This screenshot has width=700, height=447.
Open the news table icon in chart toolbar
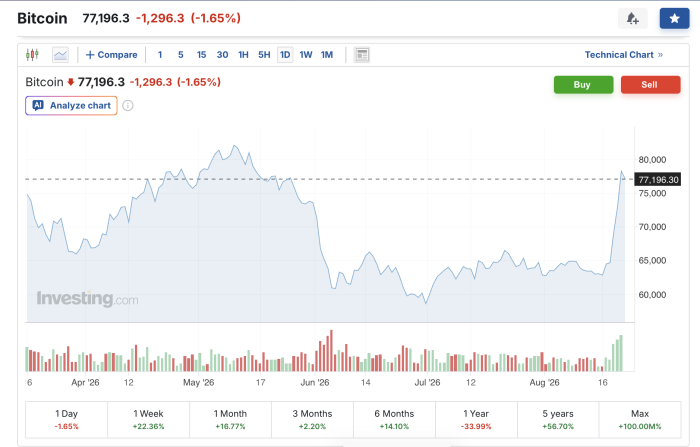[362, 55]
